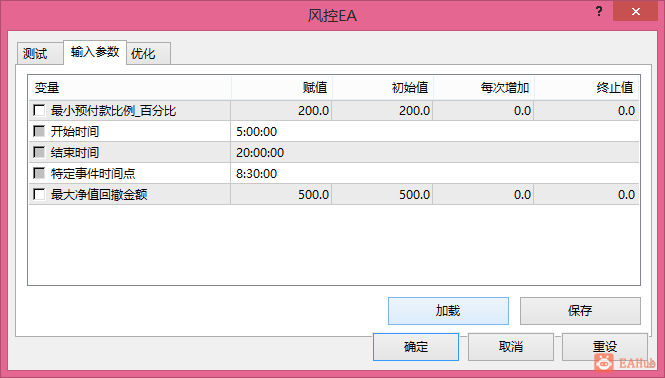The width and height of the screenshot is (665, 378).
Task: Select the 8:30:00 event time value
Action: pos(257,174)
